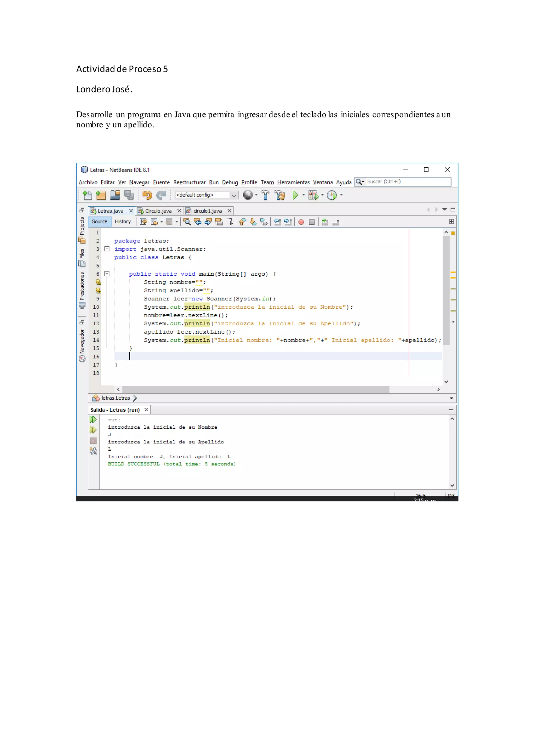This screenshot has height=756, width=535.
Task: Click the Build Project hammer icon
Action: tap(265, 195)
